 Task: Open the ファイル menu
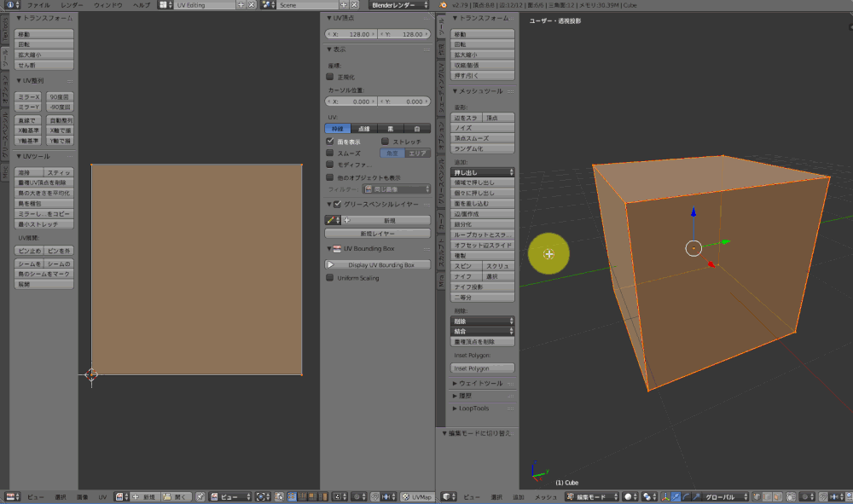point(38,5)
